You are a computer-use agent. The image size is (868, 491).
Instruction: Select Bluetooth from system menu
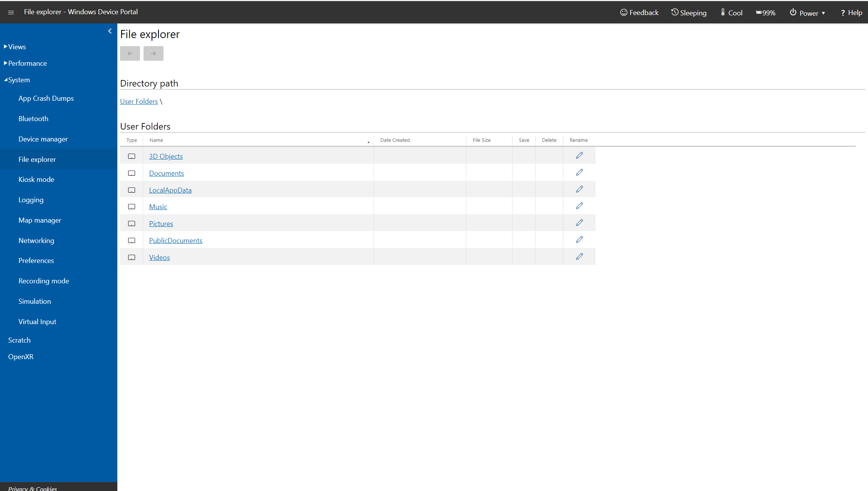(33, 118)
